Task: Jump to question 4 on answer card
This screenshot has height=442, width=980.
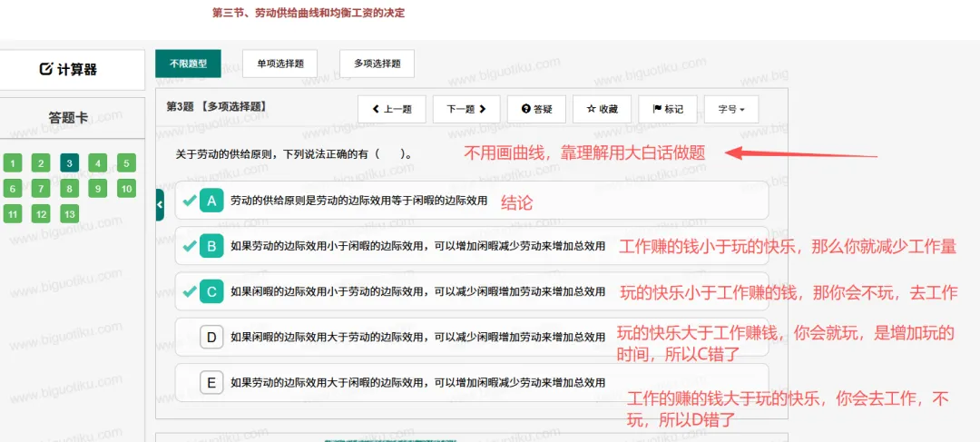Action: [x=98, y=163]
